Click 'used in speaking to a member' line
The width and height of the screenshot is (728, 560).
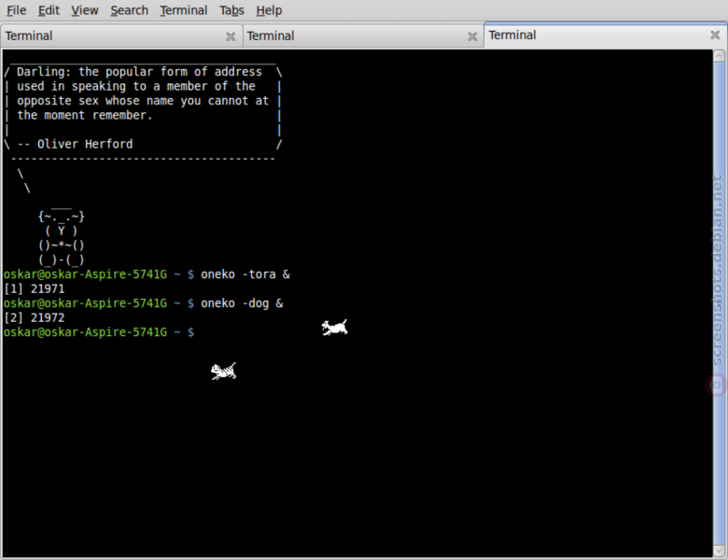[136, 87]
